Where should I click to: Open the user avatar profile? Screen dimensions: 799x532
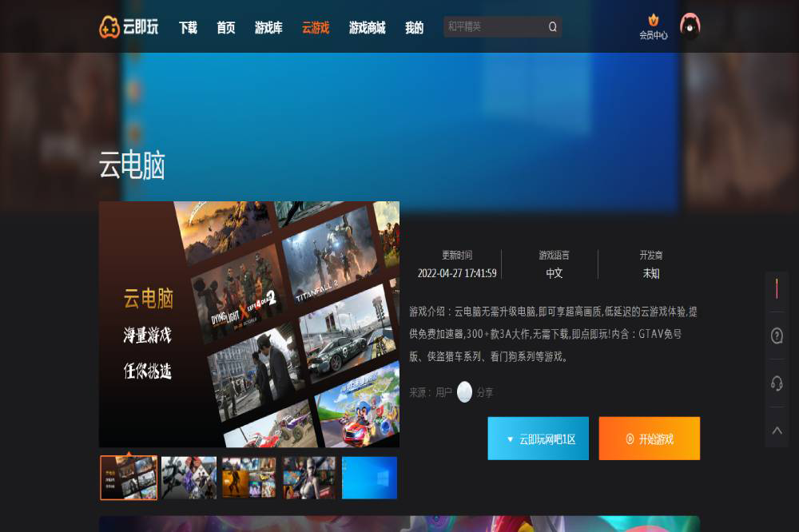(690, 26)
